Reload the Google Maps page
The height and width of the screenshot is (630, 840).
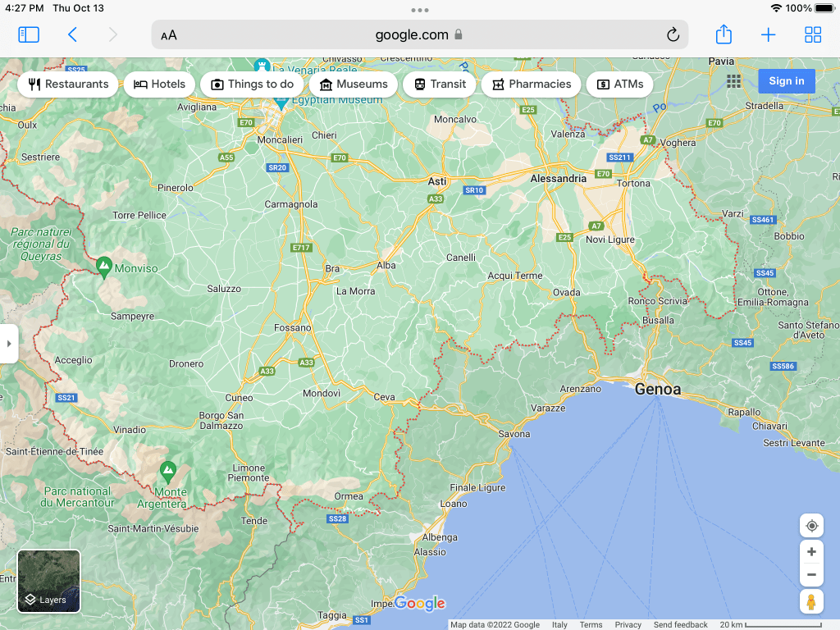[x=673, y=34]
